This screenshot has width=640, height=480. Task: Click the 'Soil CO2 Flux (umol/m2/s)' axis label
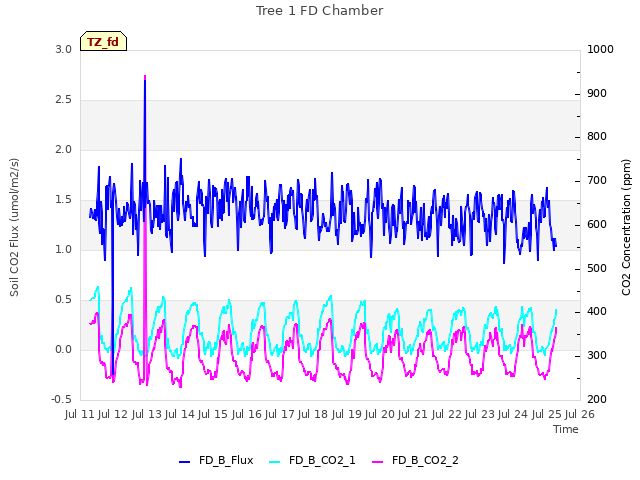tap(14, 227)
